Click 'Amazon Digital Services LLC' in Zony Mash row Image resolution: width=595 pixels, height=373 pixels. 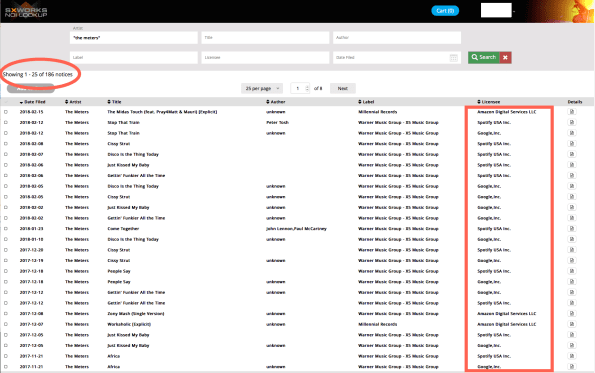point(507,314)
